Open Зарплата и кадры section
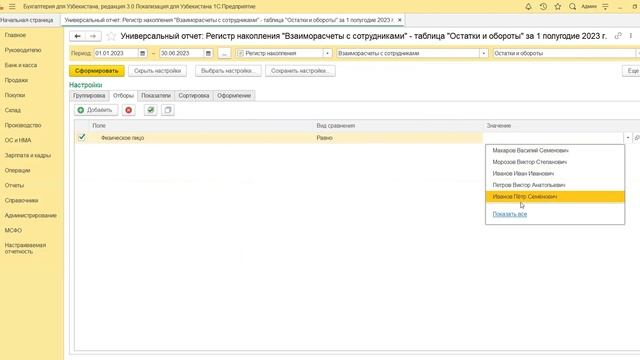The height and width of the screenshot is (360, 640). click(x=28, y=156)
